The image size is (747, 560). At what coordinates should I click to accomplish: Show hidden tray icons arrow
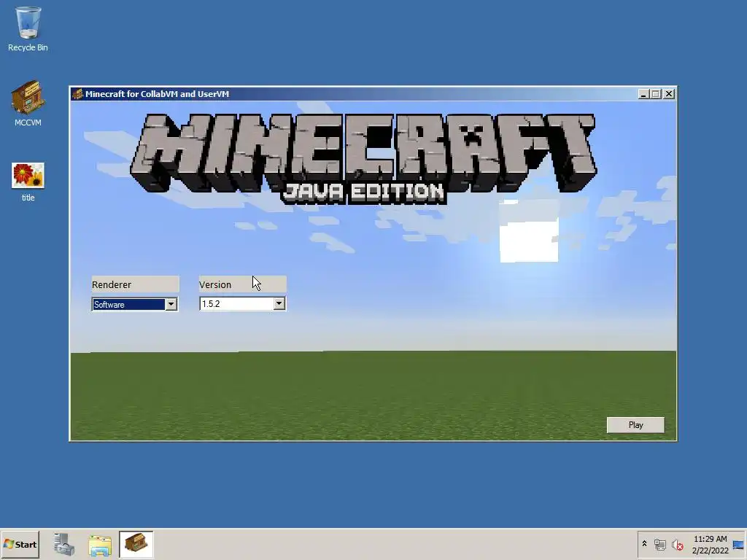click(x=644, y=544)
